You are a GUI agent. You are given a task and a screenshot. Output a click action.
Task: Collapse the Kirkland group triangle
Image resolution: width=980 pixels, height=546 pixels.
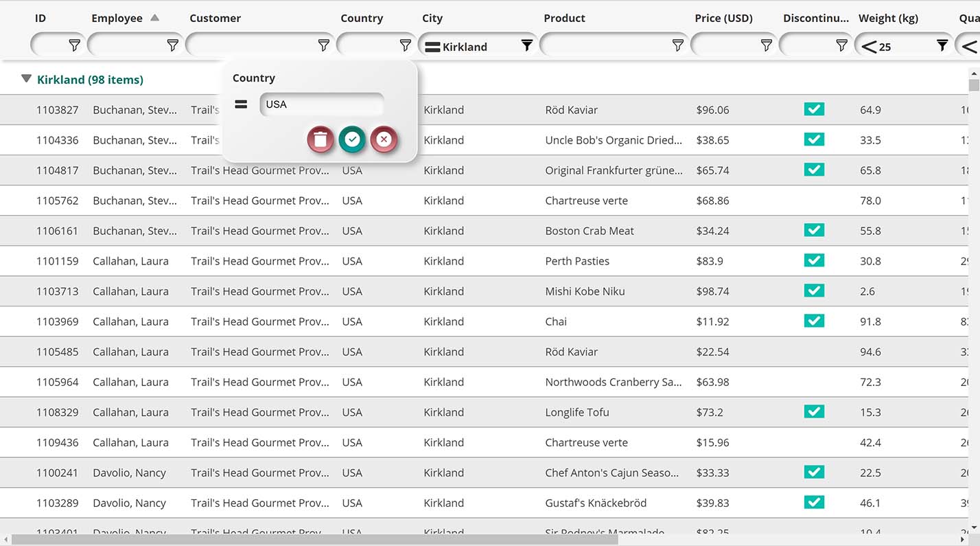click(26, 79)
